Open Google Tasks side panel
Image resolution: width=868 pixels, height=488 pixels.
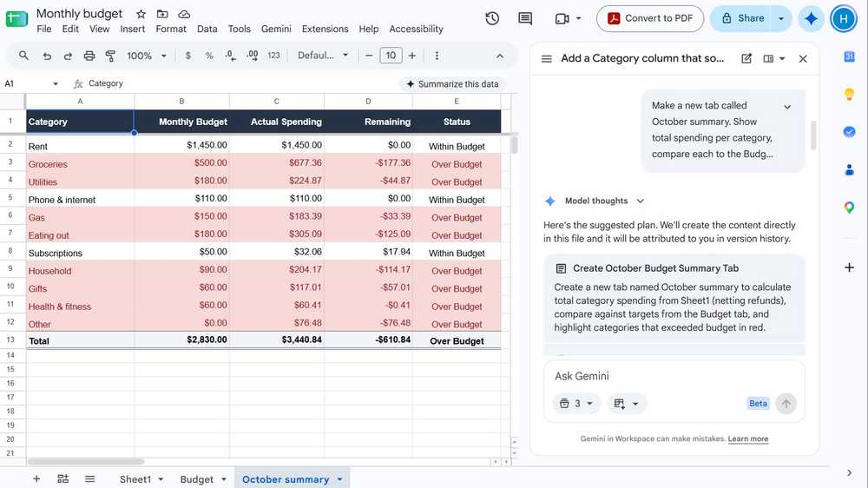tap(849, 132)
